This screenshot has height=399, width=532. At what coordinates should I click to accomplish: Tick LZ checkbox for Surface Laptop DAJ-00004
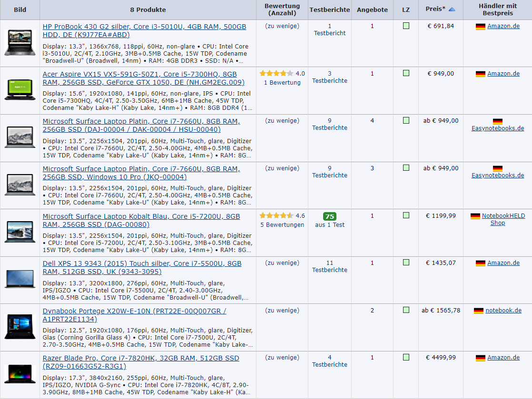(x=406, y=120)
